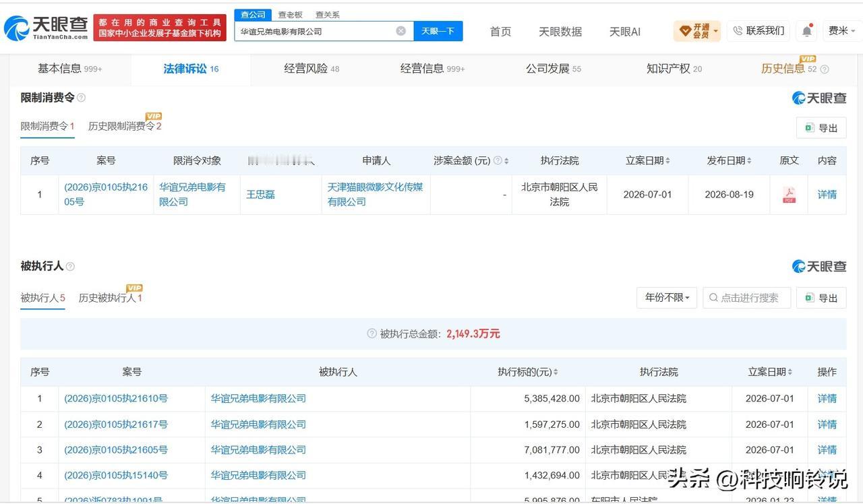
Task: Open case (2026)京0105执21610号
Action: [x=116, y=399]
